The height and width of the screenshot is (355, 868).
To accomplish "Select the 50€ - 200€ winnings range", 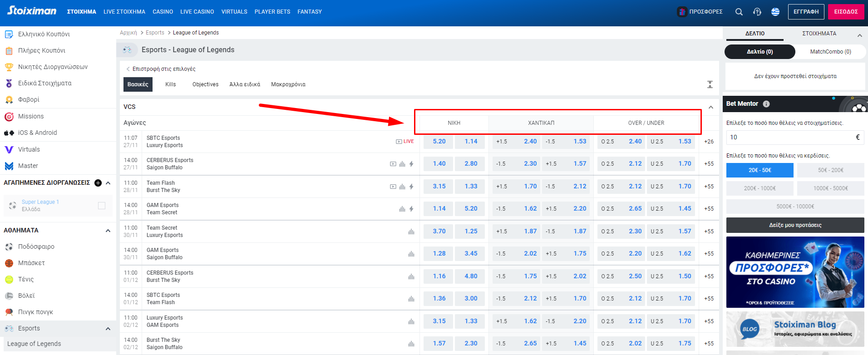I will (x=831, y=170).
